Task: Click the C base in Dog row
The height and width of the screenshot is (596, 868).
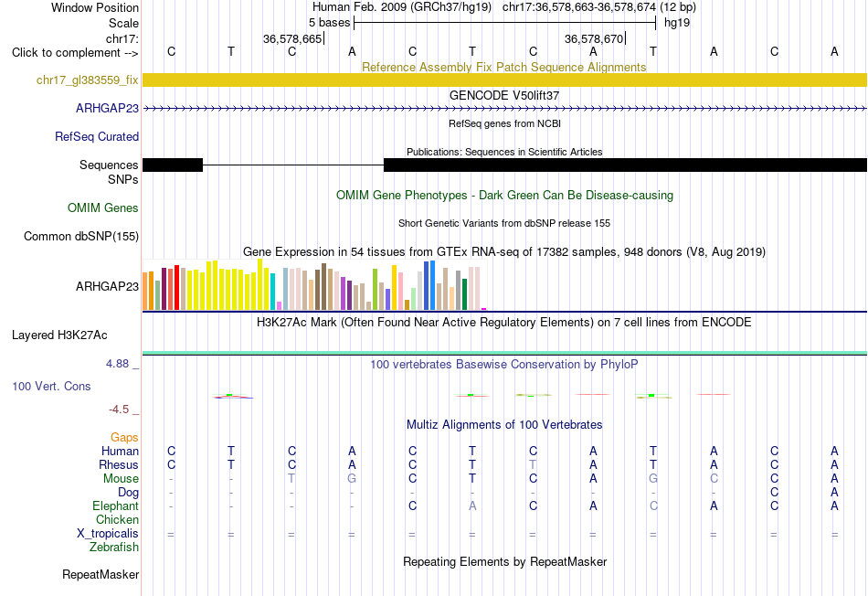Action: point(774,493)
